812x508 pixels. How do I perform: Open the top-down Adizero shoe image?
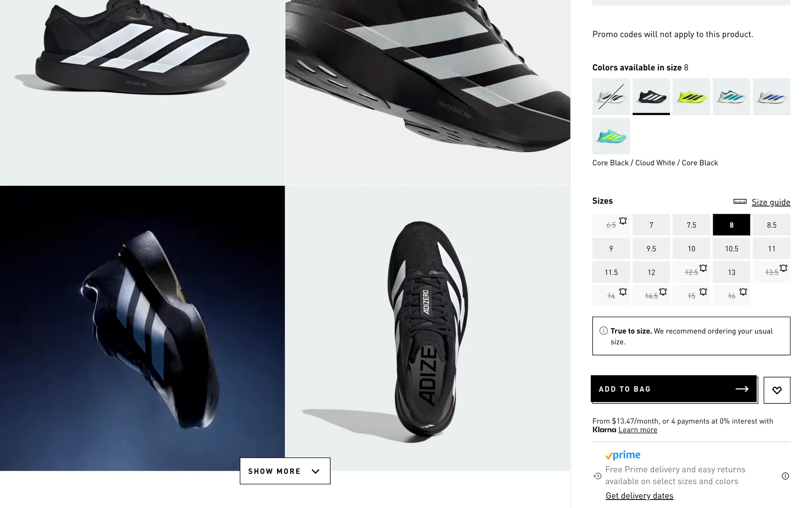click(428, 328)
